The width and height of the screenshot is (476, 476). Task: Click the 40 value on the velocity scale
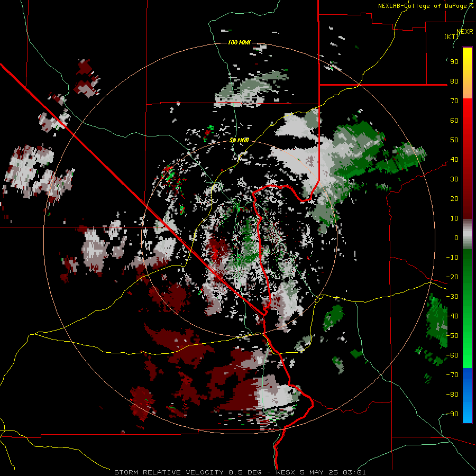click(454, 160)
